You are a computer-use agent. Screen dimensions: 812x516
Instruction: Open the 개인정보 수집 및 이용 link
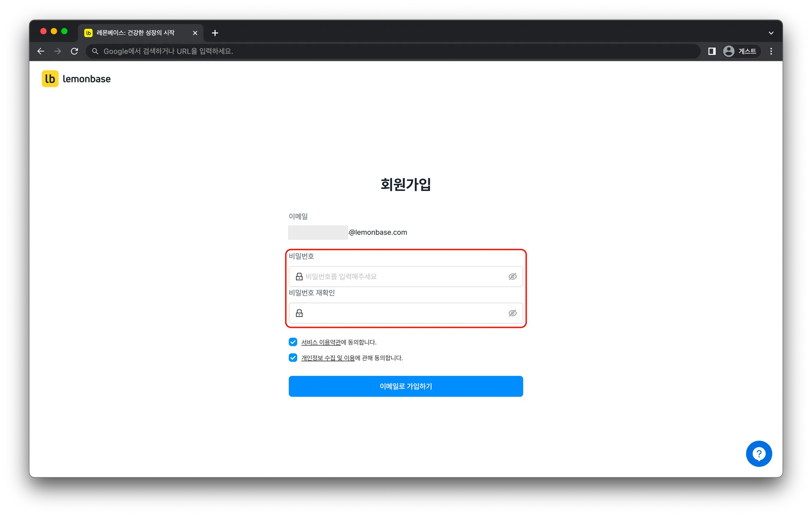point(328,358)
